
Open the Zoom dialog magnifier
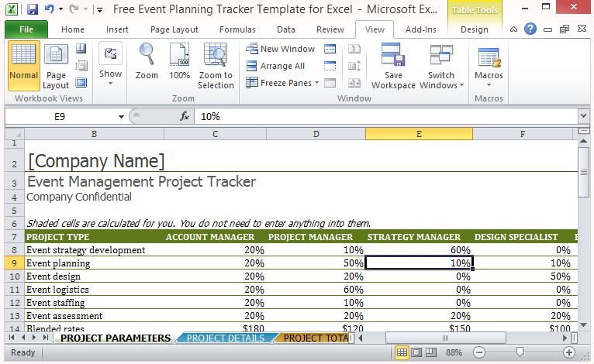(x=147, y=61)
